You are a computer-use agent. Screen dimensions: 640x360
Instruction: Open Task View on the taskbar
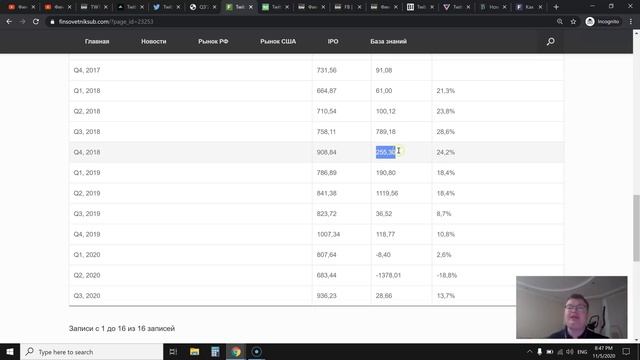coord(173,352)
